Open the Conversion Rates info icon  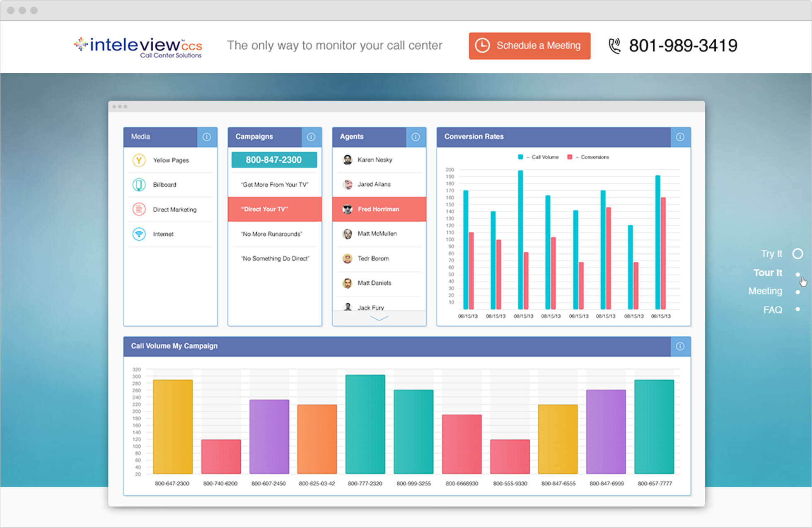tap(680, 137)
